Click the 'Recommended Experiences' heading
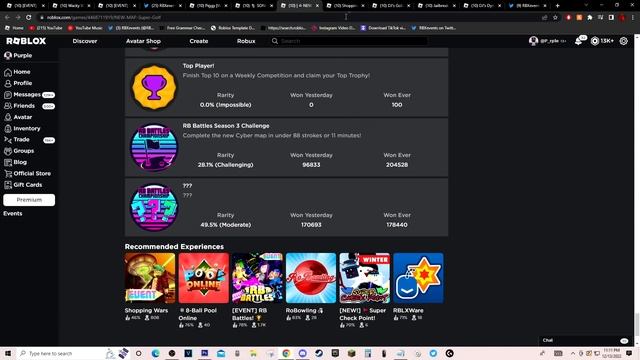This screenshot has height=360, width=640. [x=174, y=247]
